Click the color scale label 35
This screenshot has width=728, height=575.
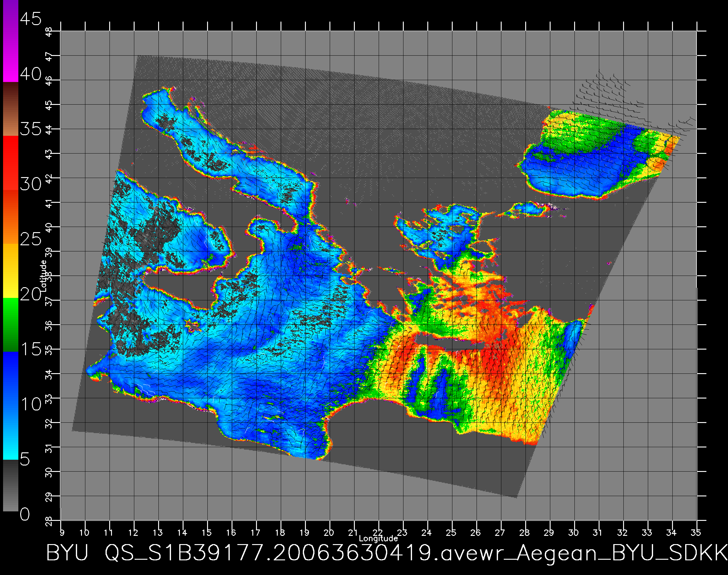31,129
